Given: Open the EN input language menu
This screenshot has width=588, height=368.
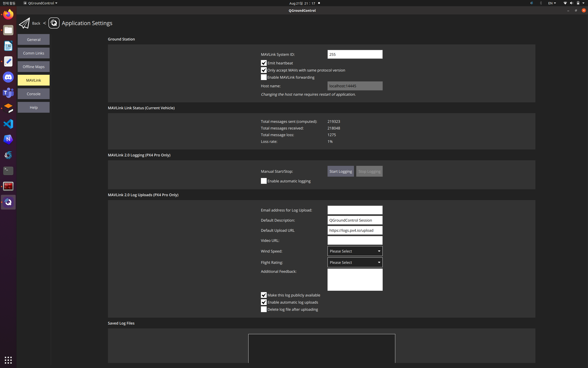Looking at the screenshot, I should coord(552,3).
